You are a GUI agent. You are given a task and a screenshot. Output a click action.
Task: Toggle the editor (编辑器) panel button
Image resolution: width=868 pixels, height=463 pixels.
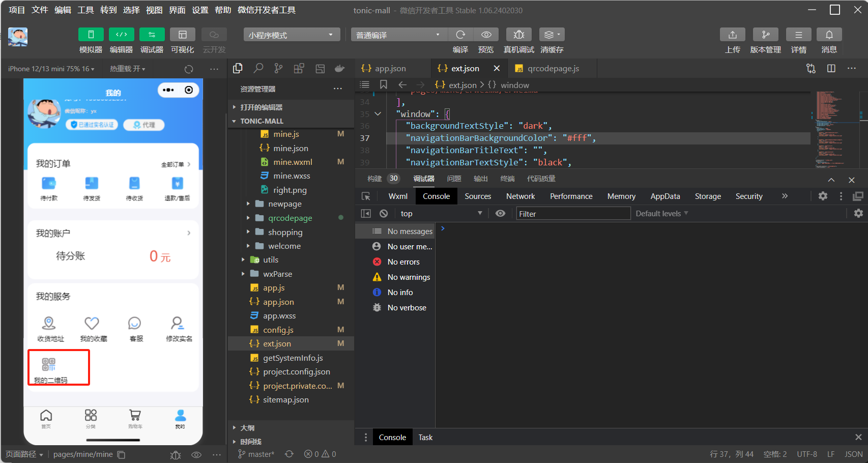[121, 35]
